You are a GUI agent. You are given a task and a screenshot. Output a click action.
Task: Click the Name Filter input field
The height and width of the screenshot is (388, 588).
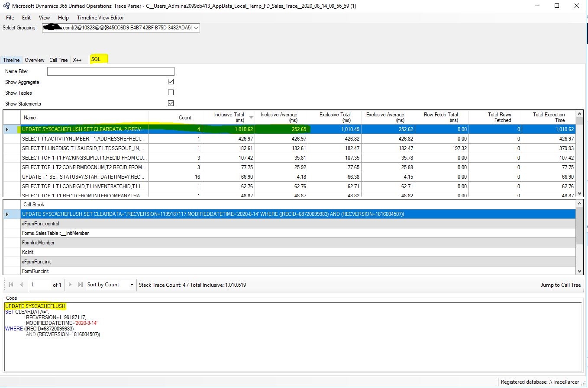[110, 71]
